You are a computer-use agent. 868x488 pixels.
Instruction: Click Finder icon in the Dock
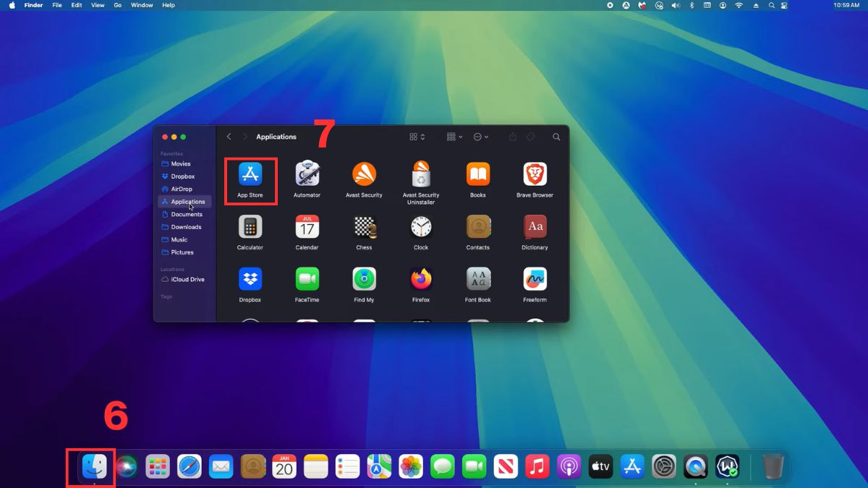[95, 466]
